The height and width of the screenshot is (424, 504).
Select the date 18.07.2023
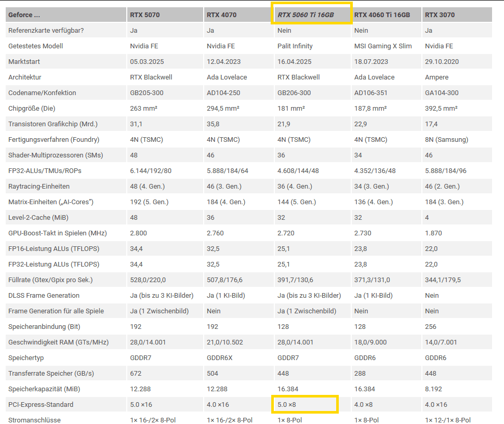point(371,62)
